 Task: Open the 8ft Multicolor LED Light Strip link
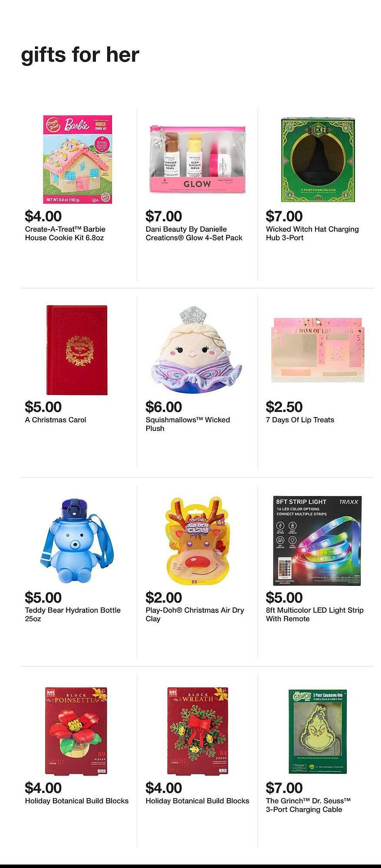pyautogui.click(x=315, y=615)
